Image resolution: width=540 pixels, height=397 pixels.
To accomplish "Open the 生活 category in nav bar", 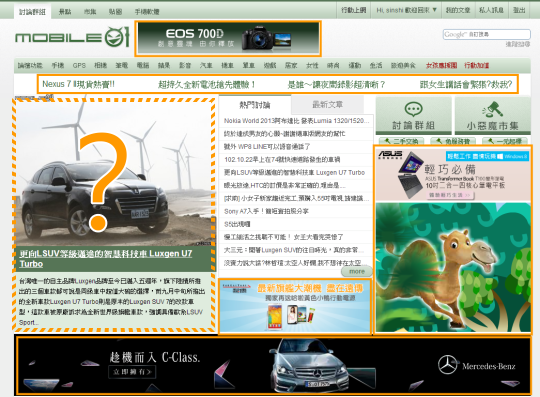I will 376,65.
